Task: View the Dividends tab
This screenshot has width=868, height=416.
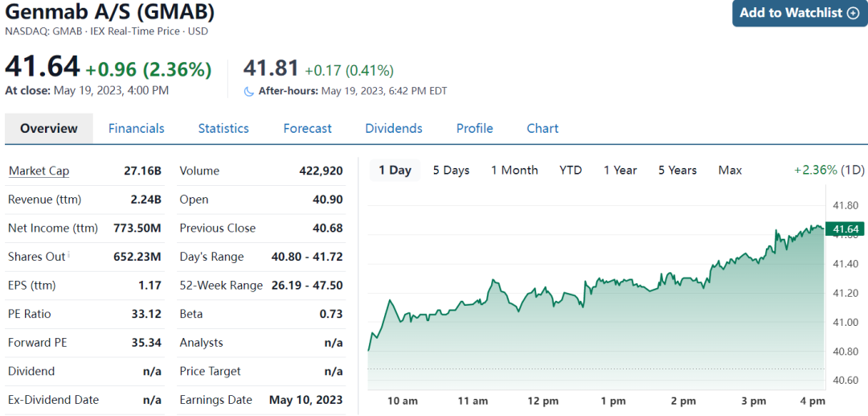Action: [394, 129]
